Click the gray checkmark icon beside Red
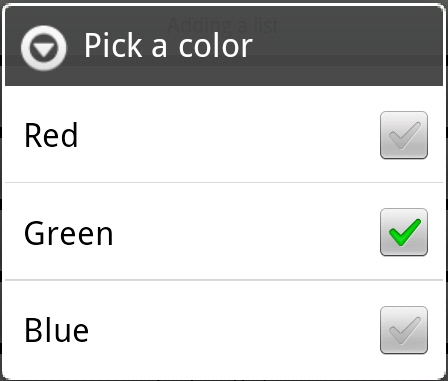This screenshot has height=381, width=448. coord(405,135)
